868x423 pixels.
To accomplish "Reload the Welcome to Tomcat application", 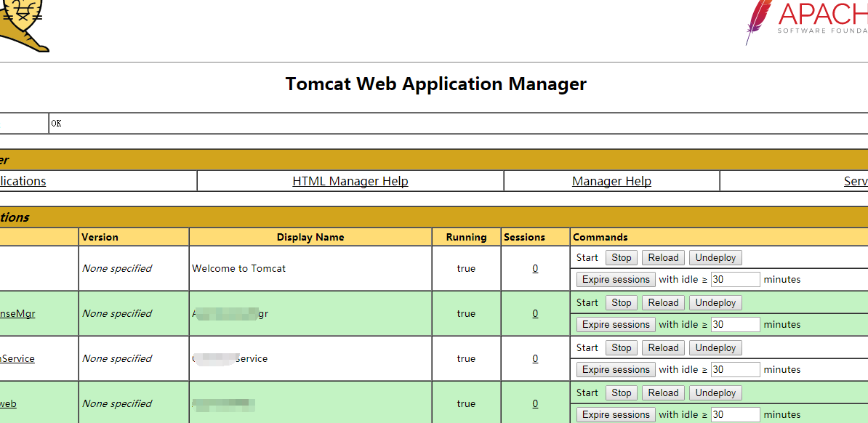I will (x=663, y=257).
